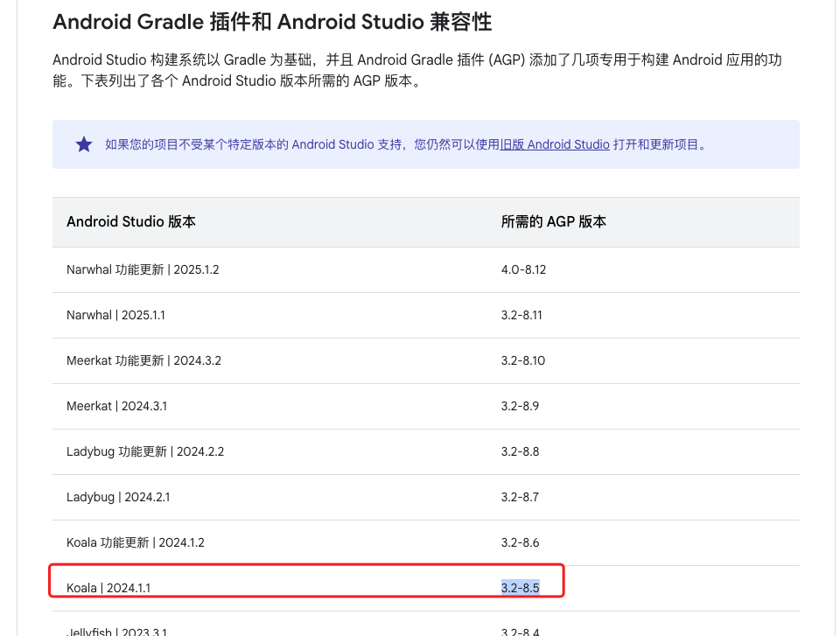
Task: Select the Meerkat 功能更新 | 2024.3.2 cell
Action: (x=143, y=360)
